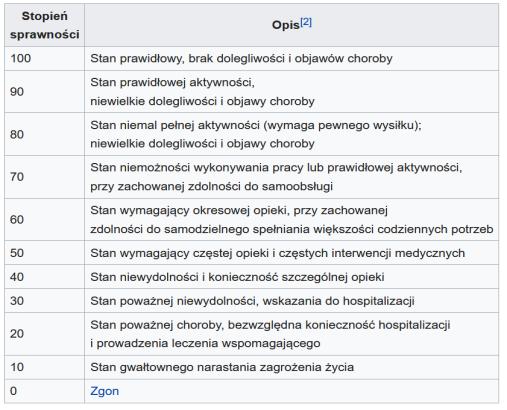Open the Zgon link
507x410 pixels.
pos(104,391)
